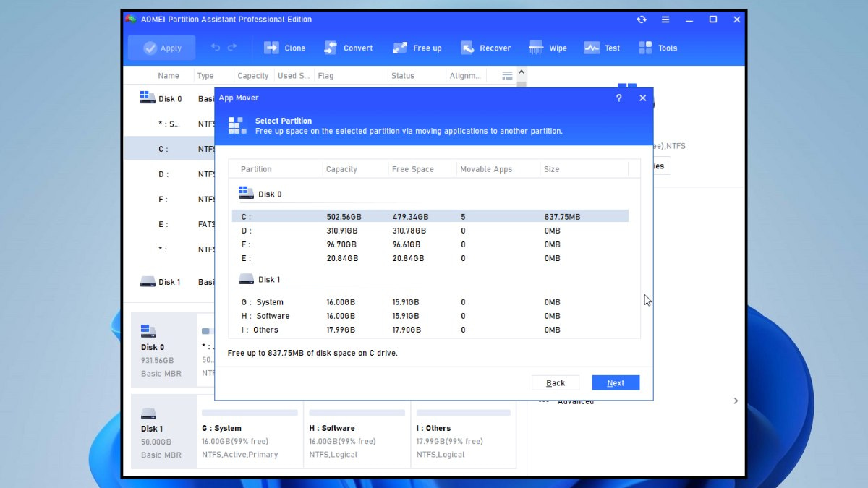
Task: Select the D: partition row
Action: (430, 231)
